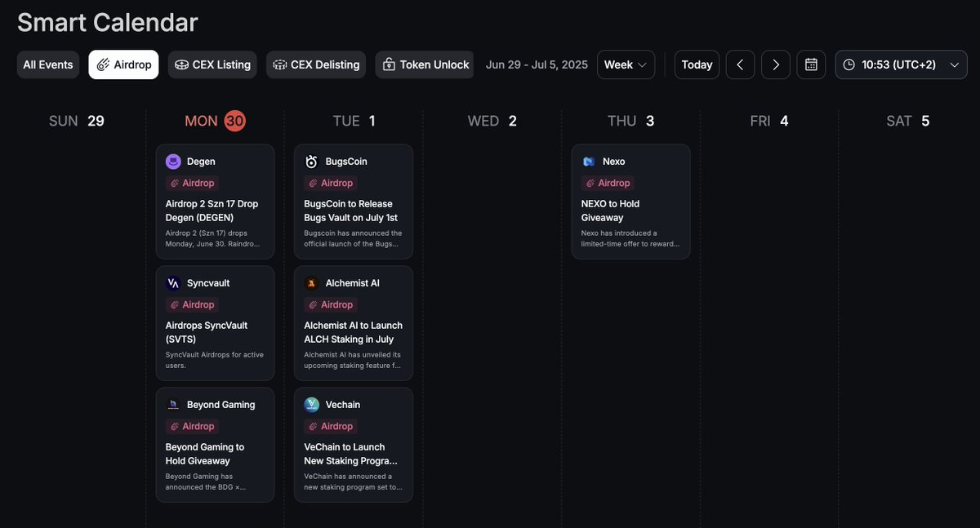The image size is (980, 528).
Task: Click the Airdrop tag on Nexo card
Action: (608, 183)
